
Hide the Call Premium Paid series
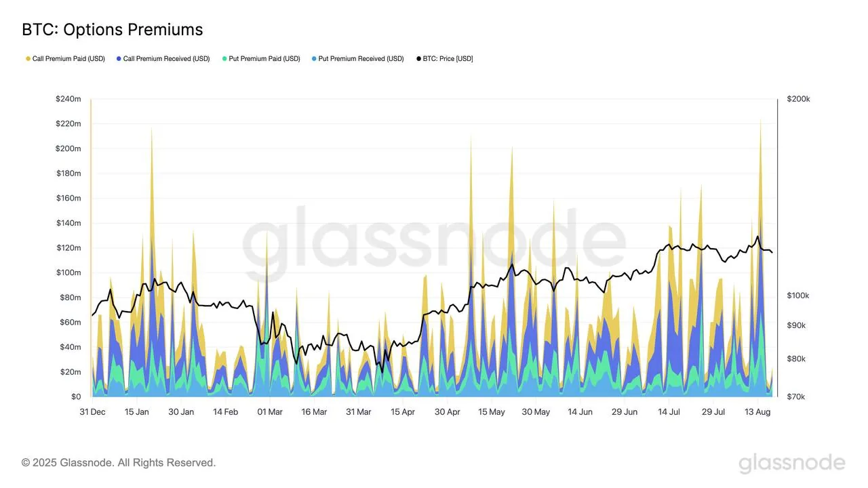pyautogui.click(x=64, y=58)
